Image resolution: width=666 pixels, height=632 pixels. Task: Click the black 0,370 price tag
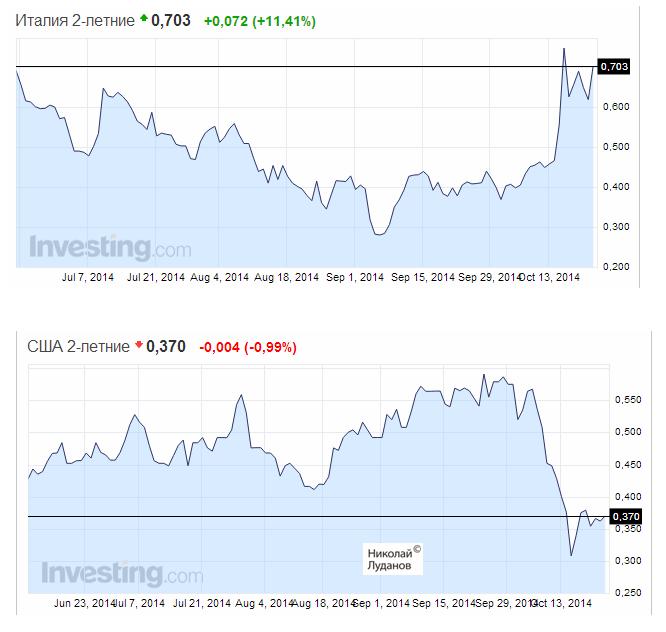(625, 516)
